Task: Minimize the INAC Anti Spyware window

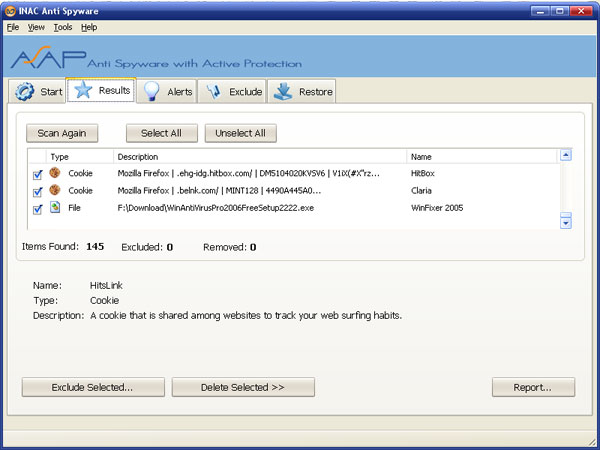Action: [540, 11]
